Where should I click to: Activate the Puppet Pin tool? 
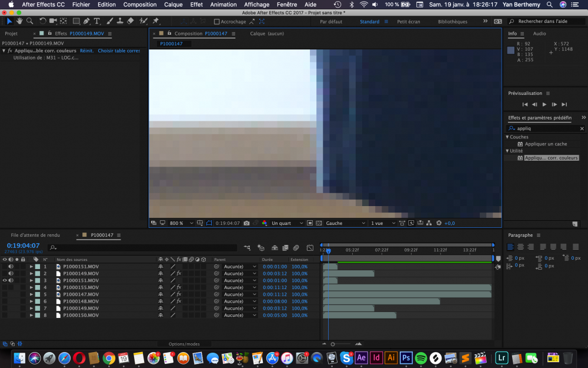155,21
